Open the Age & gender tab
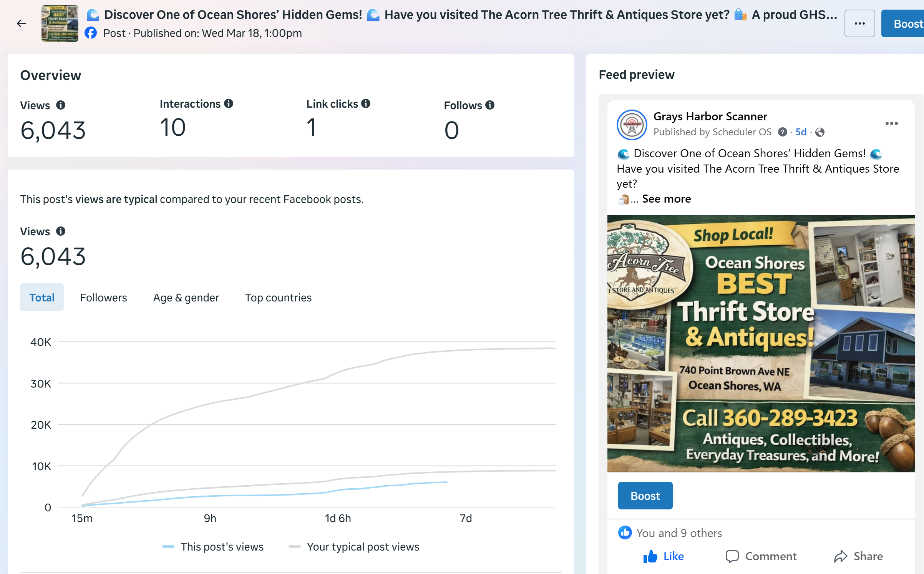This screenshot has height=574, width=924. click(x=186, y=297)
